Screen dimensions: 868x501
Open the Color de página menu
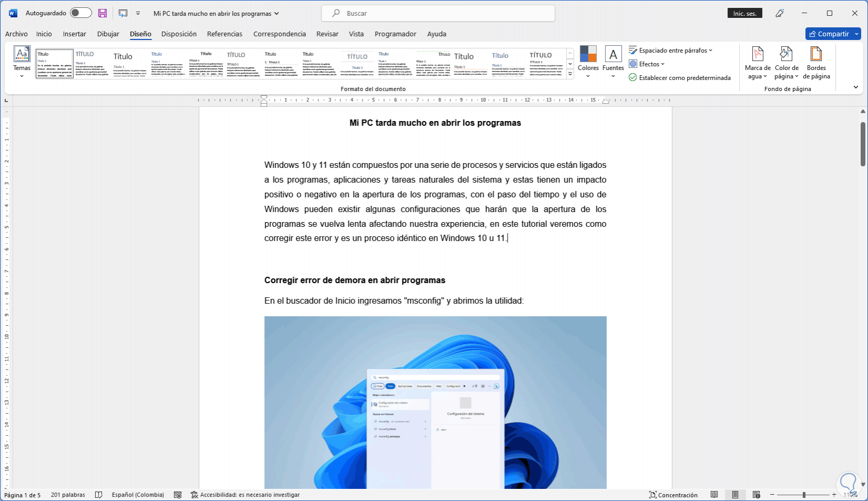coord(786,62)
